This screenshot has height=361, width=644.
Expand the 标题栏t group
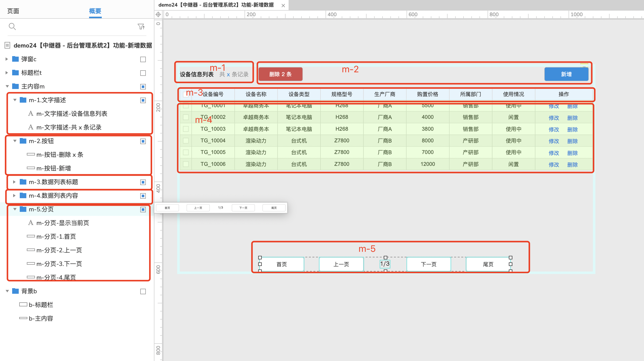[7, 73]
